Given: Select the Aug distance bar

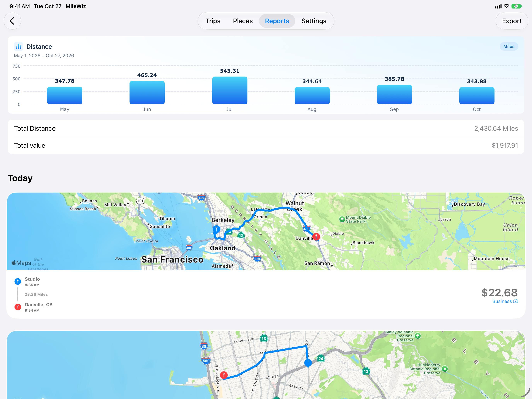Looking at the screenshot, I should point(312,95).
